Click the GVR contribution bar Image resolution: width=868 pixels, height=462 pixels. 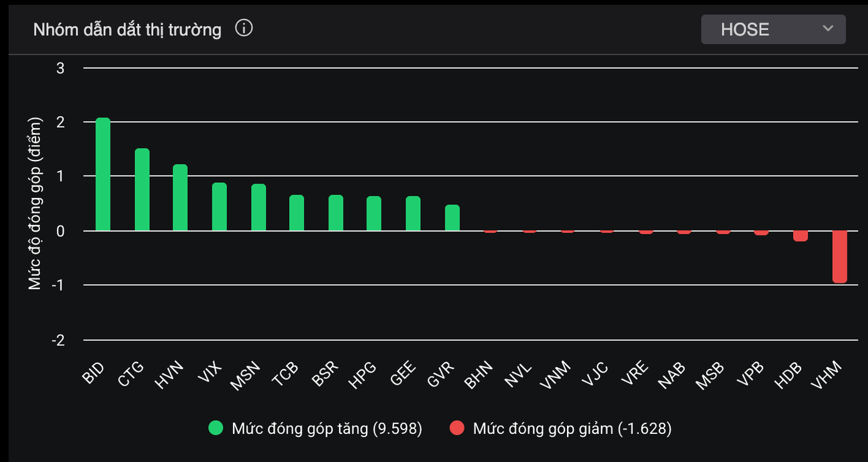(x=452, y=218)
